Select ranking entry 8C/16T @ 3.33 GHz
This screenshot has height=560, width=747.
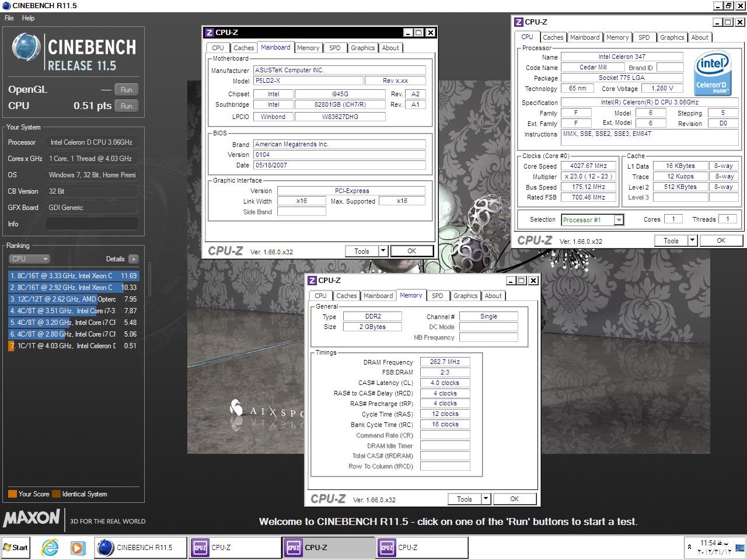pyautogui.click(x=74, y=276)
